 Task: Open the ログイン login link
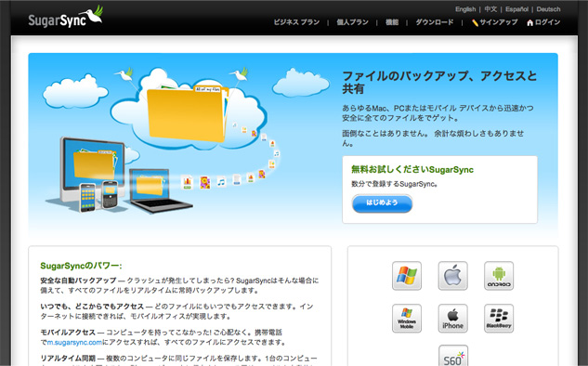click(x=547, y=22)
